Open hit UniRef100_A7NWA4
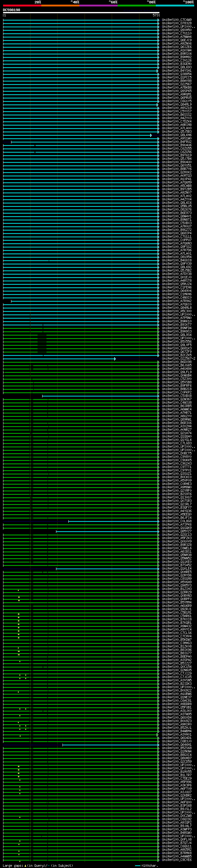Viewport: 197px width, 868px height. [x=177, y=37]
